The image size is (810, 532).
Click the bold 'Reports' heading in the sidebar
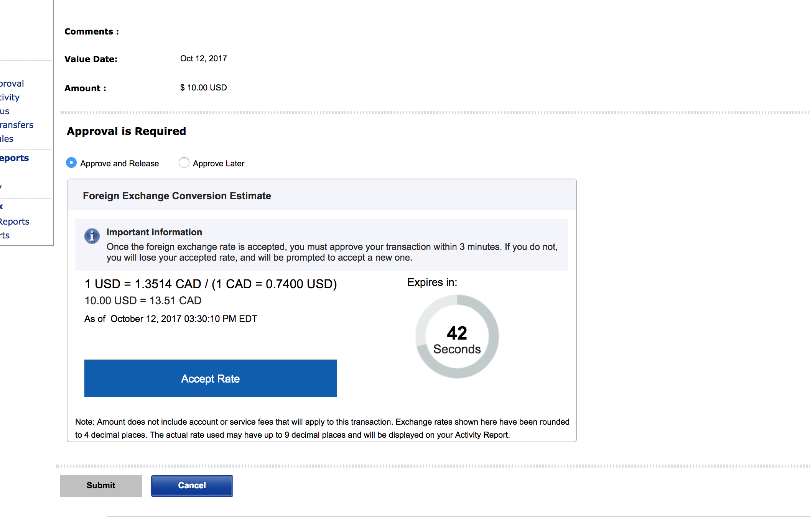pyautogui.click(x=14, y=158)
